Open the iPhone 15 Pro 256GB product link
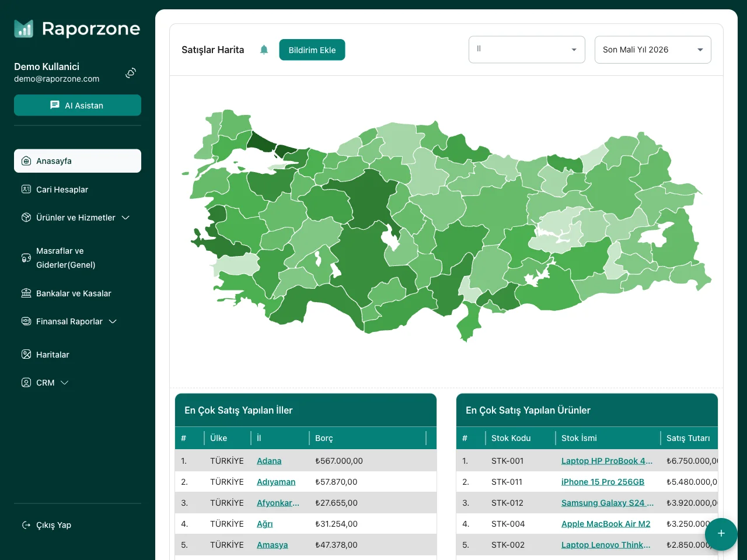 point(603,481)
